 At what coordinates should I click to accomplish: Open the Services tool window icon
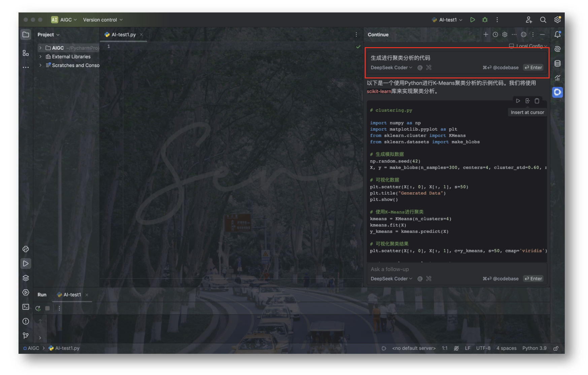26,293
